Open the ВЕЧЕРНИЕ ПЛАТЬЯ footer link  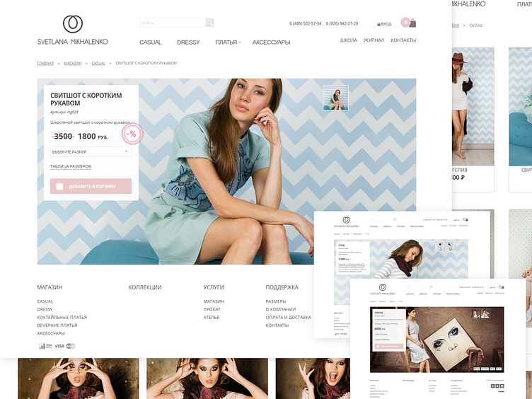coord(57,325)
